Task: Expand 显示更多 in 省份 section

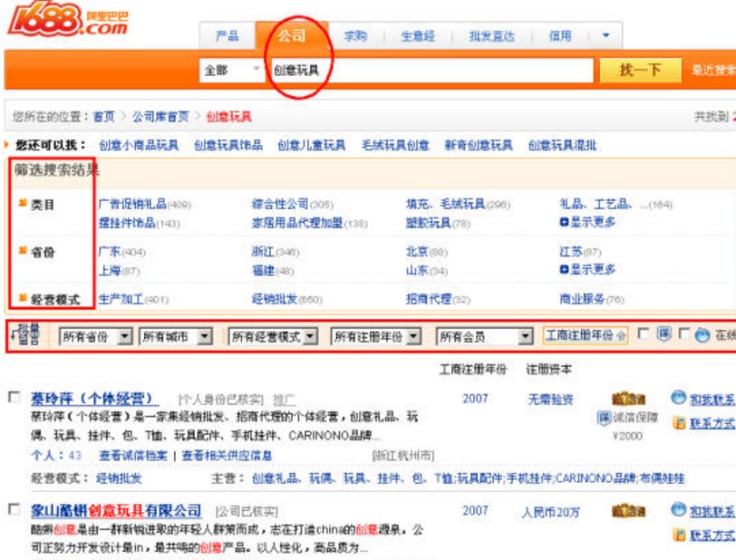Action: [x=587, y=269]
